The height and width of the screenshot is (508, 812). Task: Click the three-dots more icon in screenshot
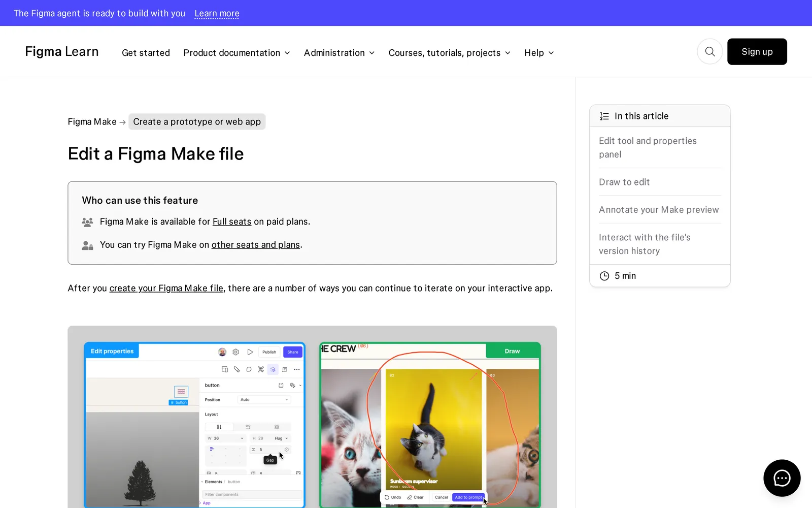click(x=297, y=369)
